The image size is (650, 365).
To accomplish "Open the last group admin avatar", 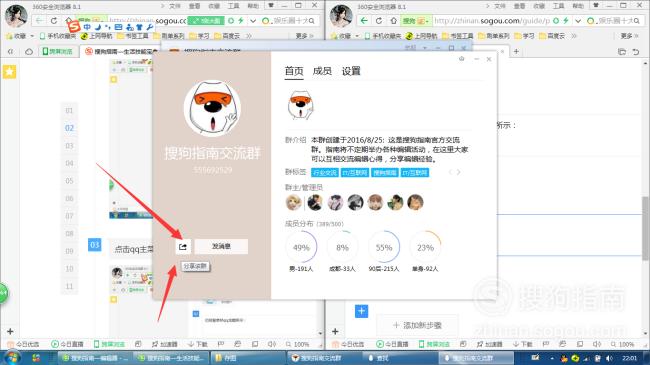I will pos(415,202).
